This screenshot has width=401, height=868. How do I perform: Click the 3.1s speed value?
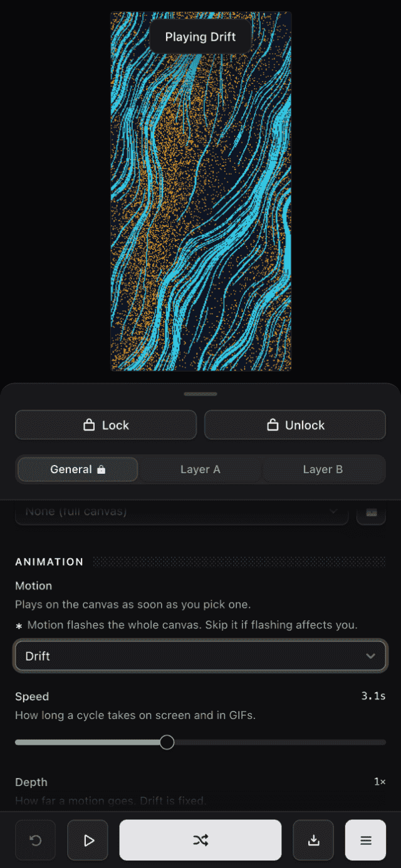373,696
